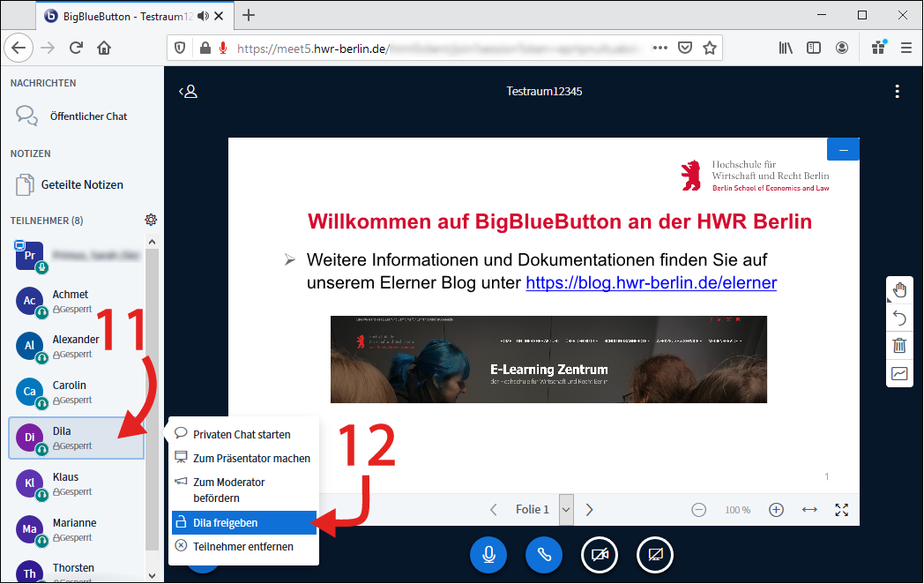Viewport: 924px width, 584px height.
Task: Reload the page in browser
Action: point(76,48)
